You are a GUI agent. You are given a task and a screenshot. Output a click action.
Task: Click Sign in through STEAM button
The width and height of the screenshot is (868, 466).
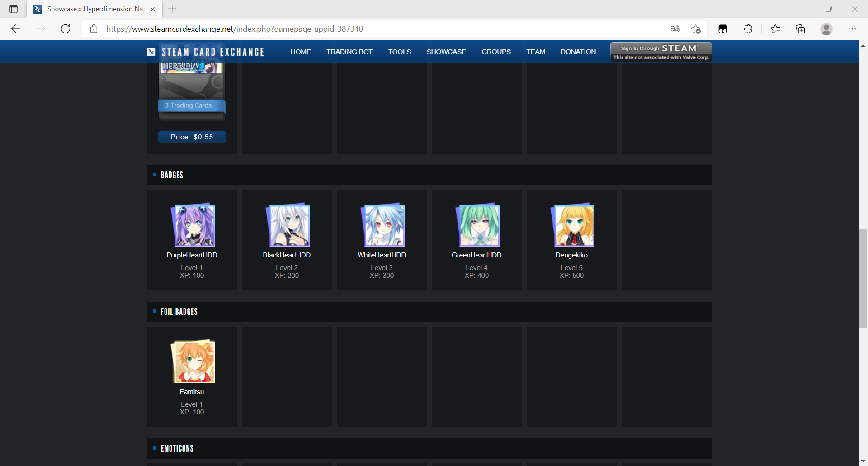(x=661, y=52)
